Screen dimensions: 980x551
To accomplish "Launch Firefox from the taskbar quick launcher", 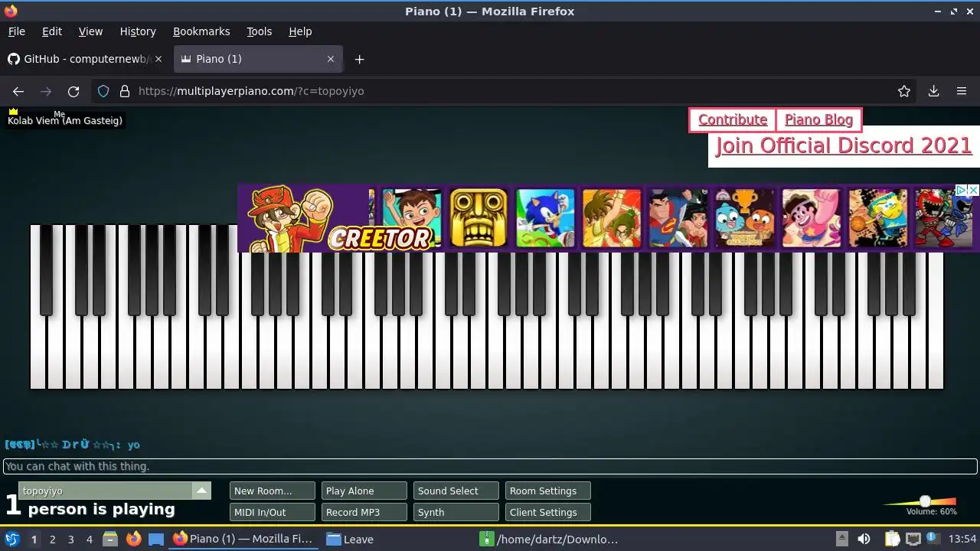I will tap(134, 539).
